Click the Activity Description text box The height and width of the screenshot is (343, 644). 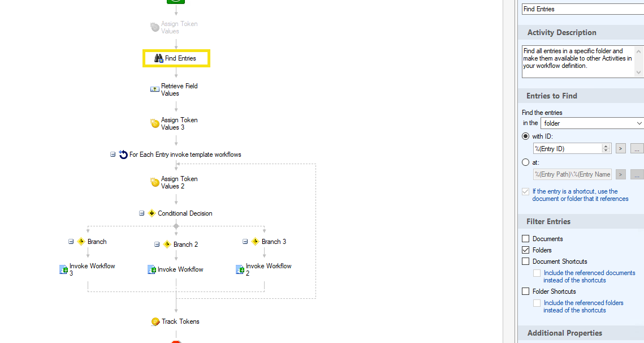click(578, 62)
